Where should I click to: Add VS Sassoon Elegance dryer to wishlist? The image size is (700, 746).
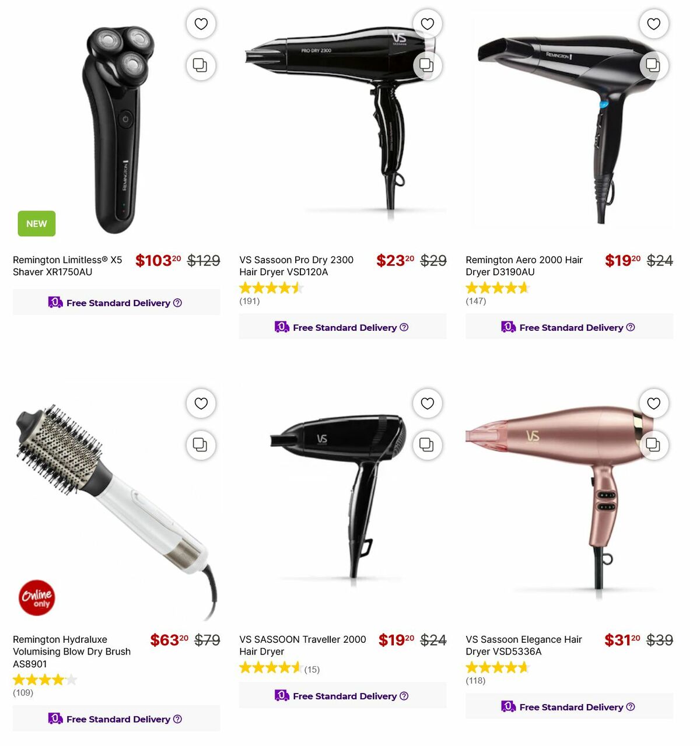click(x=653, y=403)
